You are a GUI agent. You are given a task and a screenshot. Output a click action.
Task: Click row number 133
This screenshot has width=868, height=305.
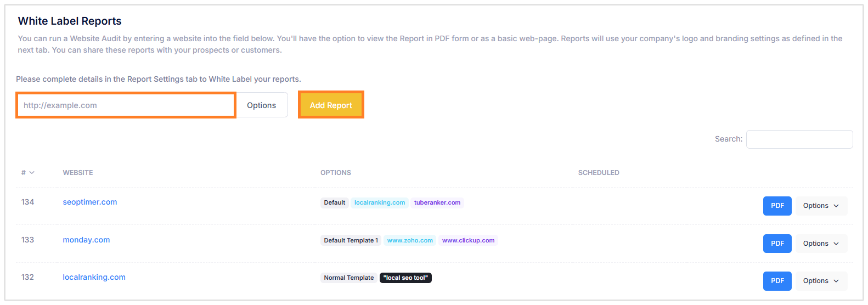click(x=27, y=240)
